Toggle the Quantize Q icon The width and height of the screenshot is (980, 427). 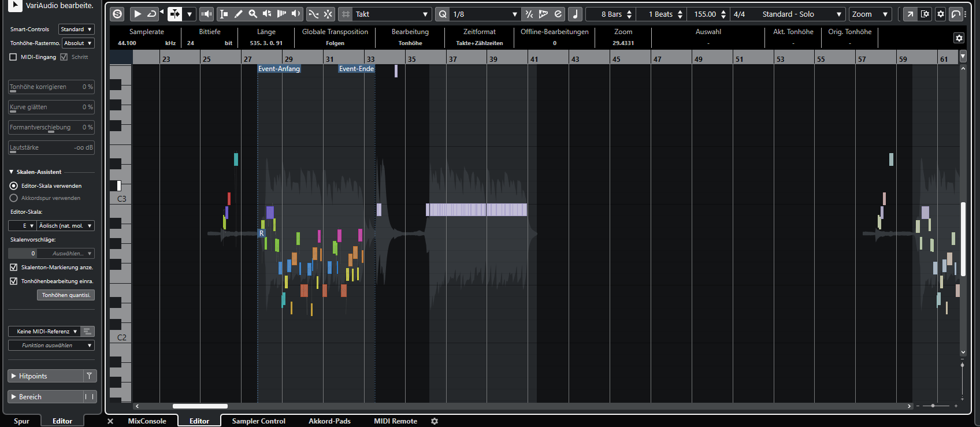click(443, 14)
